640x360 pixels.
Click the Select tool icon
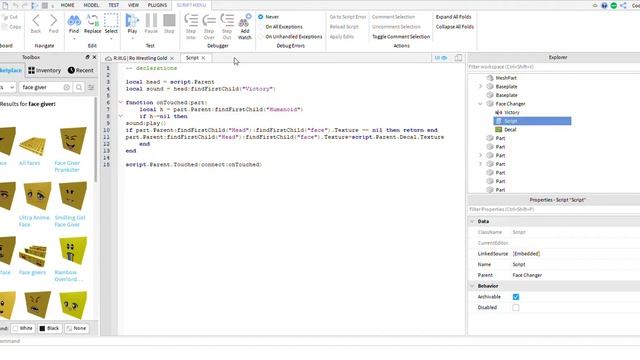pos(111,20)
